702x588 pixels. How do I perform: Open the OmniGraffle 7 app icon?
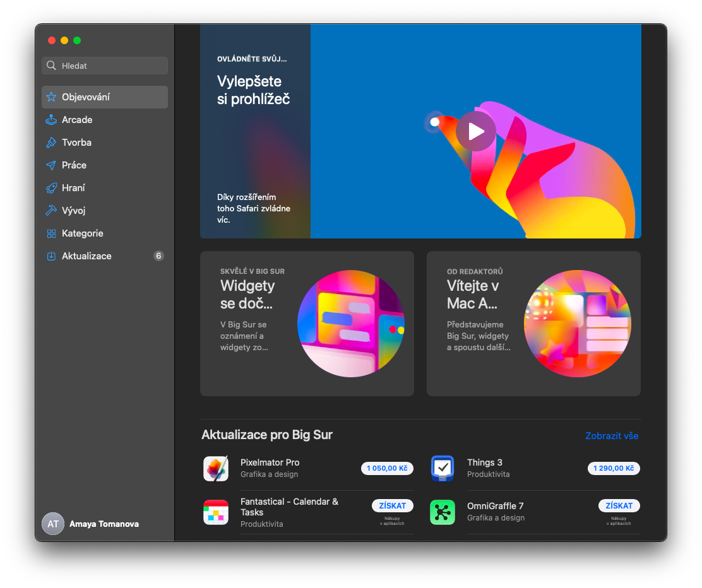443,512
